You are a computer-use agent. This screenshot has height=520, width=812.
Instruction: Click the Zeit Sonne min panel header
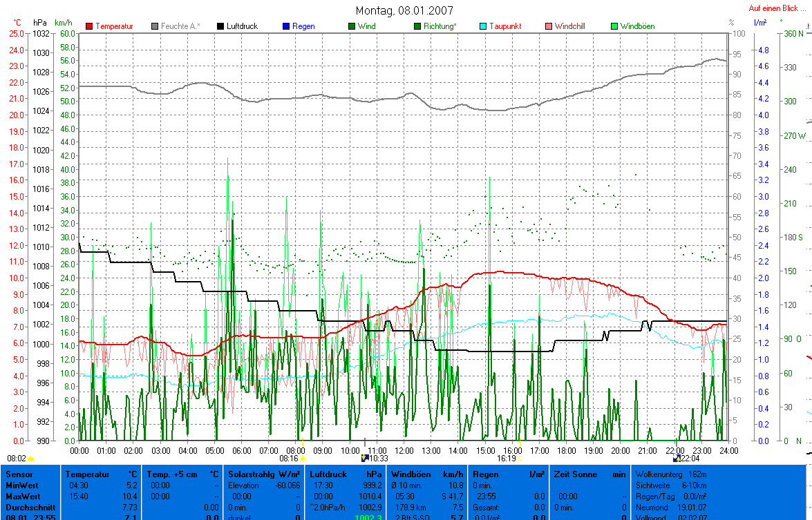[589, 474]
